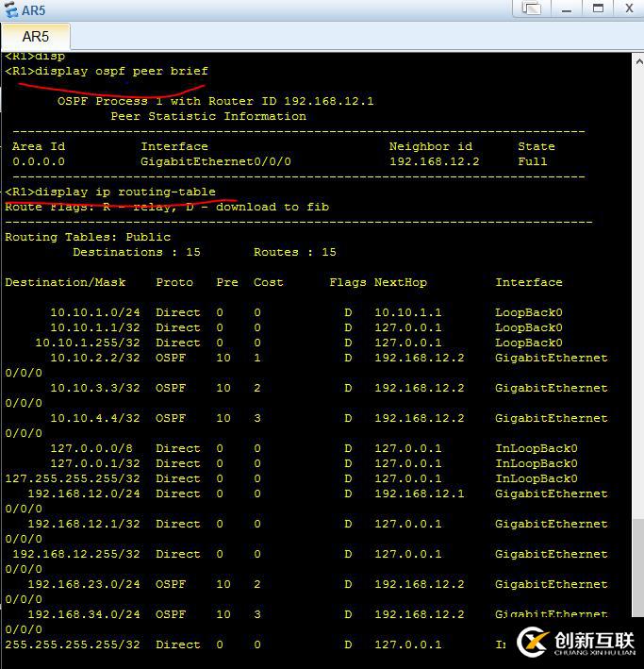Click area value 0.0.0.0
The width and height of the screenshot is (644, 669).
coord(39,161)
